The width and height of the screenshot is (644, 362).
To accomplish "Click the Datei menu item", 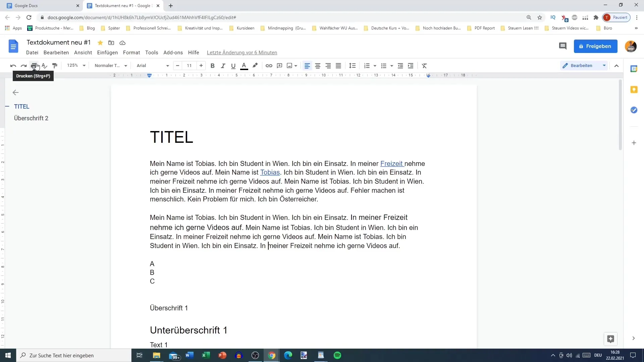I will (32, 53).
